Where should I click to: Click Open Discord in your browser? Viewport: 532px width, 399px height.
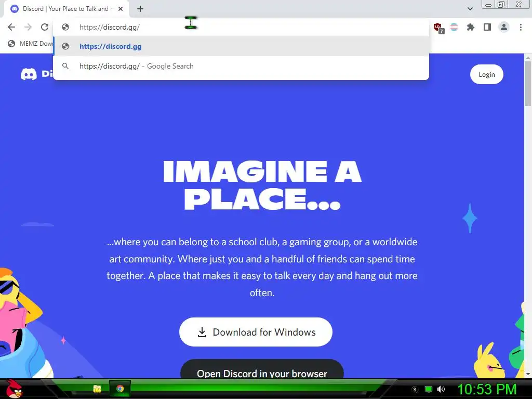pyautogui.click(x=262, y=370)
